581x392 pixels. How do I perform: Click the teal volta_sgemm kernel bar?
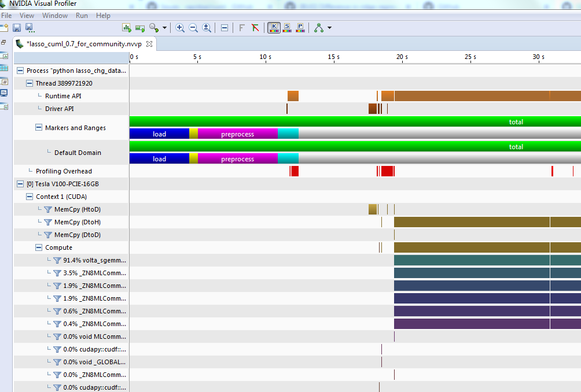coord(487,260)
